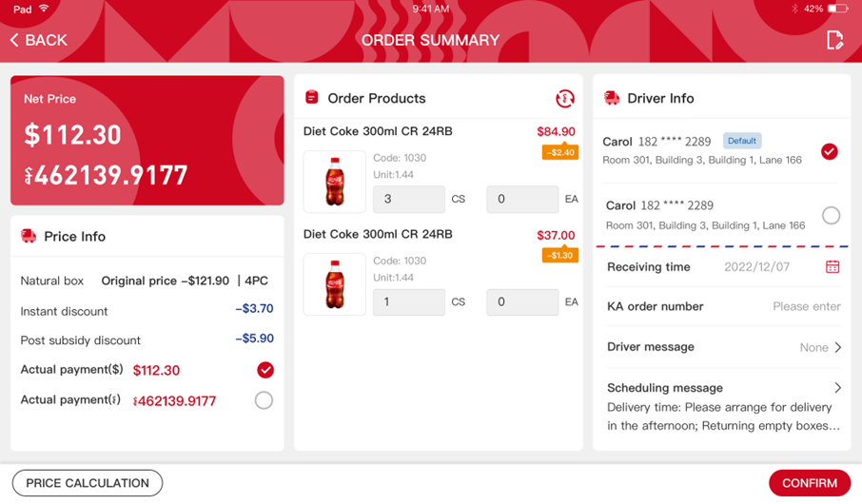Image resolution: width=862 pixels, height=504 pixels.
Task: Click the $84.90 product price
Action: (556, 131)
